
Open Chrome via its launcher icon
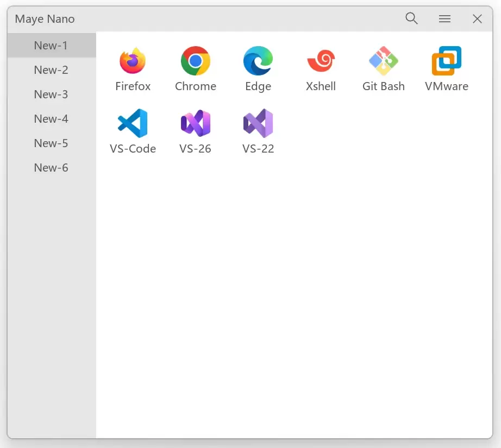click(196, 61)
